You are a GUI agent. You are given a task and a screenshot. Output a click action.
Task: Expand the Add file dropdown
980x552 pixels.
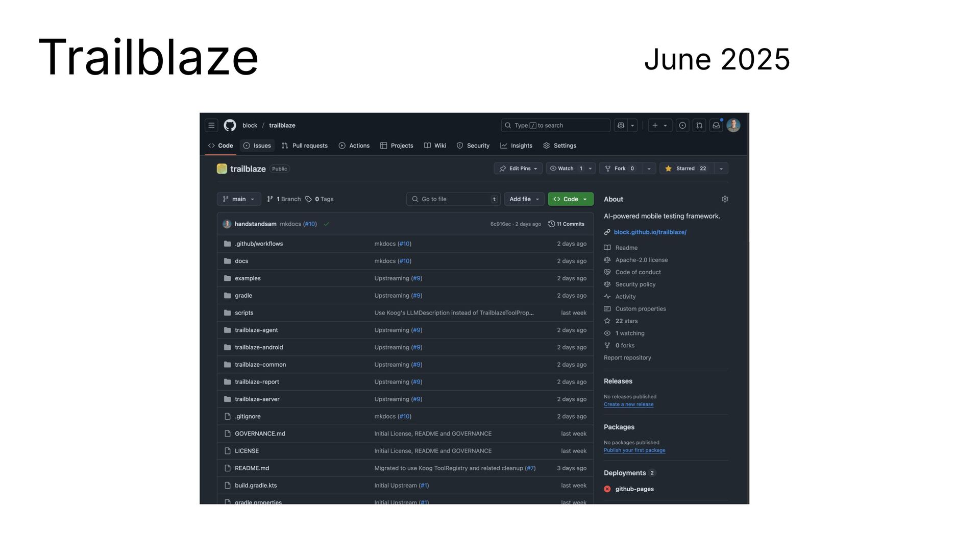coord(524,199)
